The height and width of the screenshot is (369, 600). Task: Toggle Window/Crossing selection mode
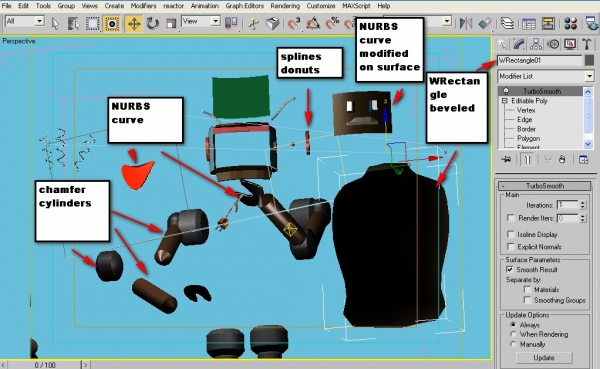(x=112, y=24)
